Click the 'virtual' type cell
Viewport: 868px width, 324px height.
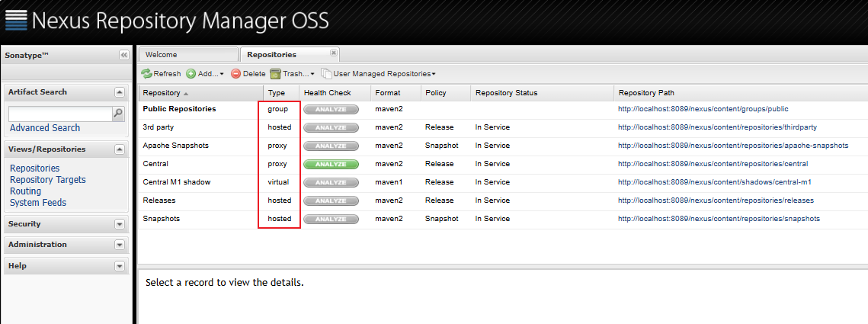[278, 182]
